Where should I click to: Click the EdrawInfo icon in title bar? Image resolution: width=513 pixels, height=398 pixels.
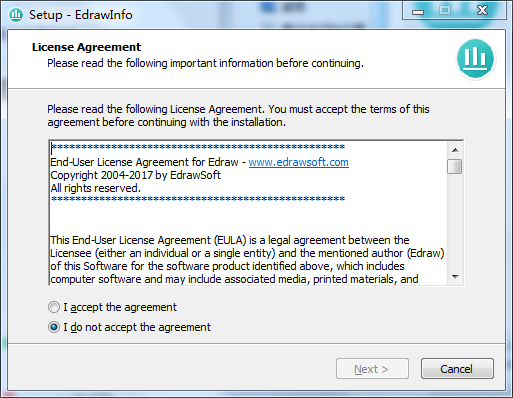pyautogui.click(x=16, y=15)
